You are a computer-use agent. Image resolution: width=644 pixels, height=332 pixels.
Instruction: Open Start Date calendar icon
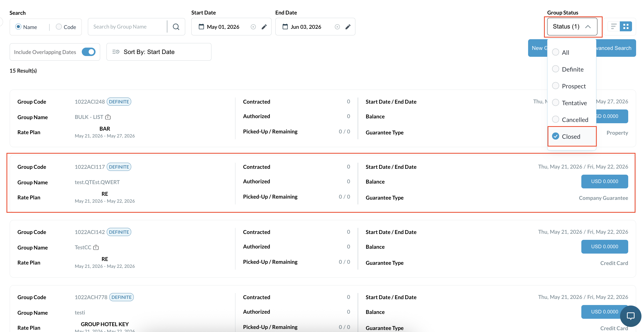(201, 26)
